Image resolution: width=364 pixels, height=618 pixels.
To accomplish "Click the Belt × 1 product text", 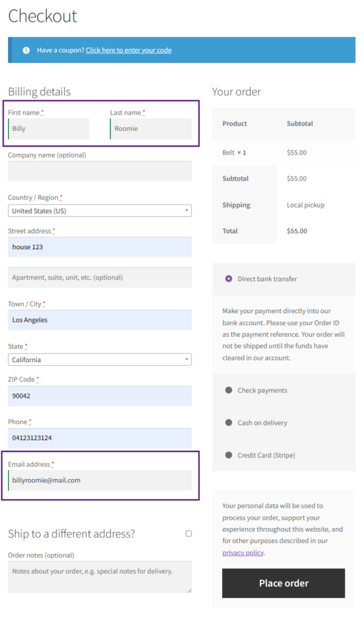I will point(234,153).
